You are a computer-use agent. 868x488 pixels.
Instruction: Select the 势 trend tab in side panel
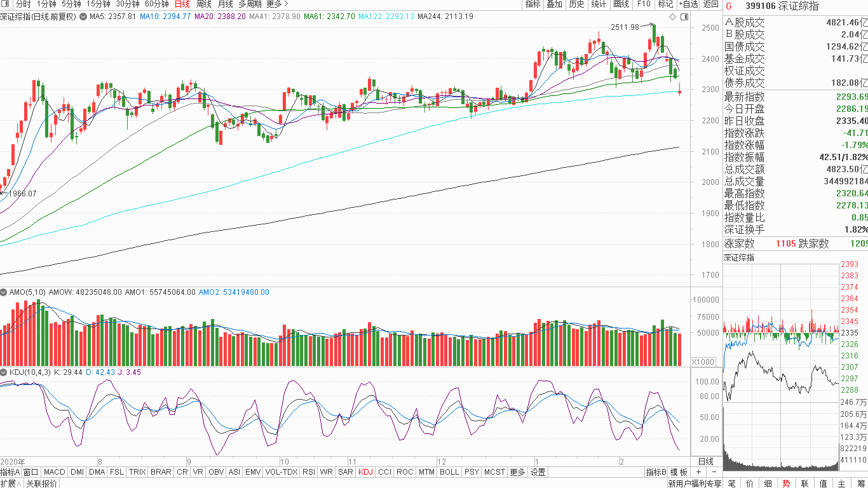786,484
